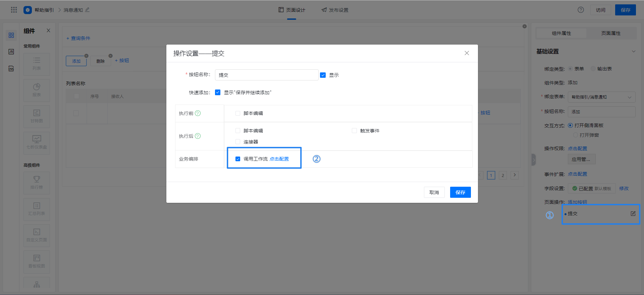Tick the table header select-all checkbox
Viewport: 644px width, 295px height.
[76, 96]
